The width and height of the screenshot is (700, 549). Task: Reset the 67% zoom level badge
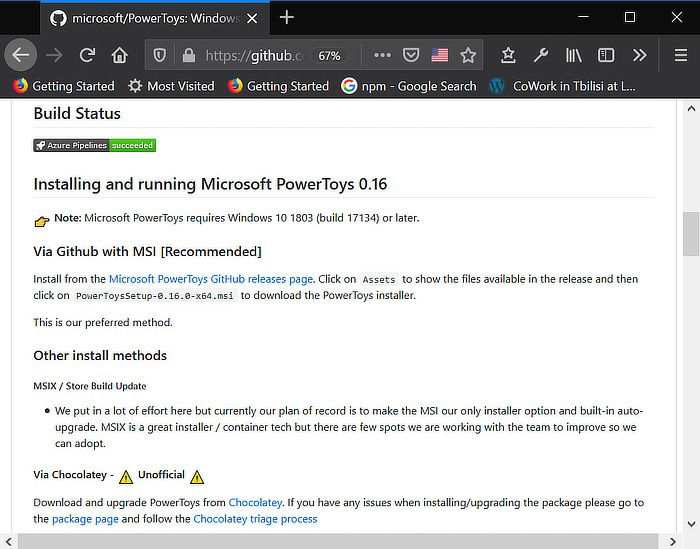pyautogui.click(x=329, y=56)
